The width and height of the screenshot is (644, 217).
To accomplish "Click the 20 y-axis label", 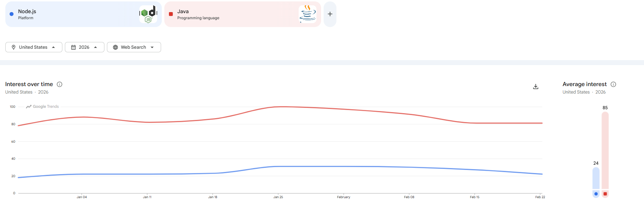I will (13, 176).
